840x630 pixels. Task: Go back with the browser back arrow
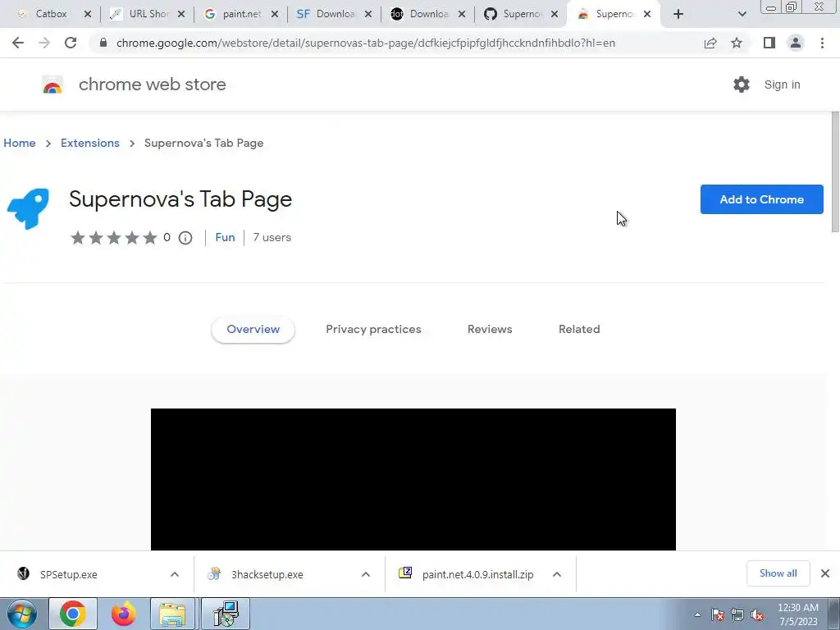pos(18,43)
